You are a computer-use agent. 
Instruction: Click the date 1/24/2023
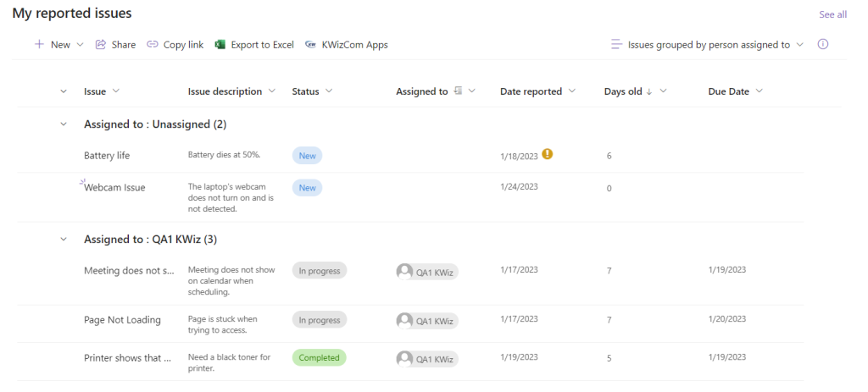coord(519,187)
